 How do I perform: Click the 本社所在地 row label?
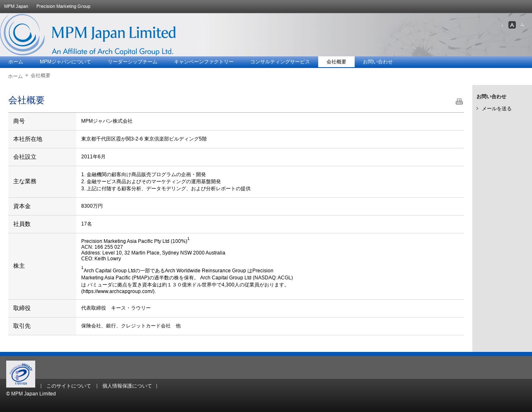[x=28, y=139]
